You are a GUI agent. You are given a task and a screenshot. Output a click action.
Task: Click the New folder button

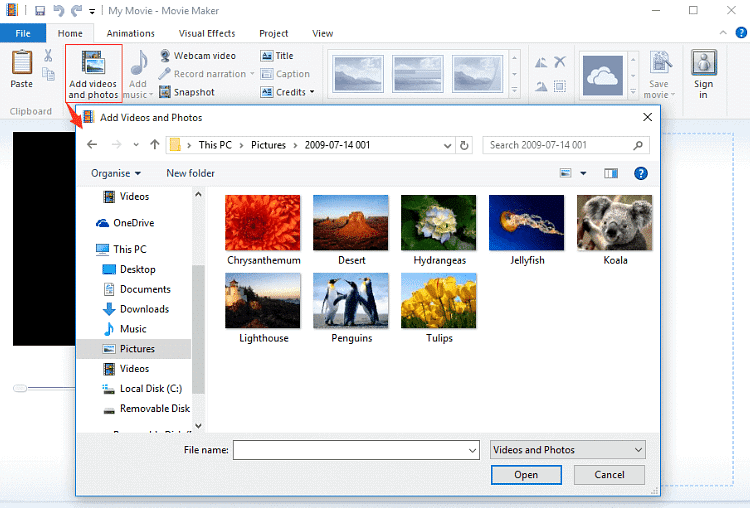pos(190,173)
